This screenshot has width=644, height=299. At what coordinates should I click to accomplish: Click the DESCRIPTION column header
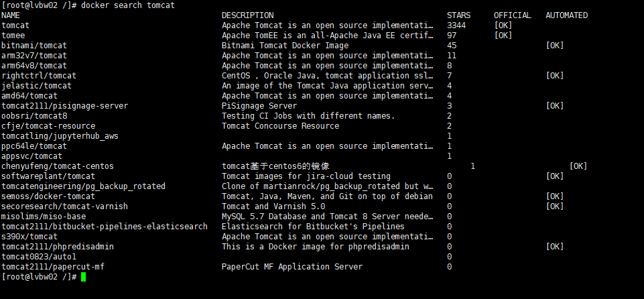(248, 15)
